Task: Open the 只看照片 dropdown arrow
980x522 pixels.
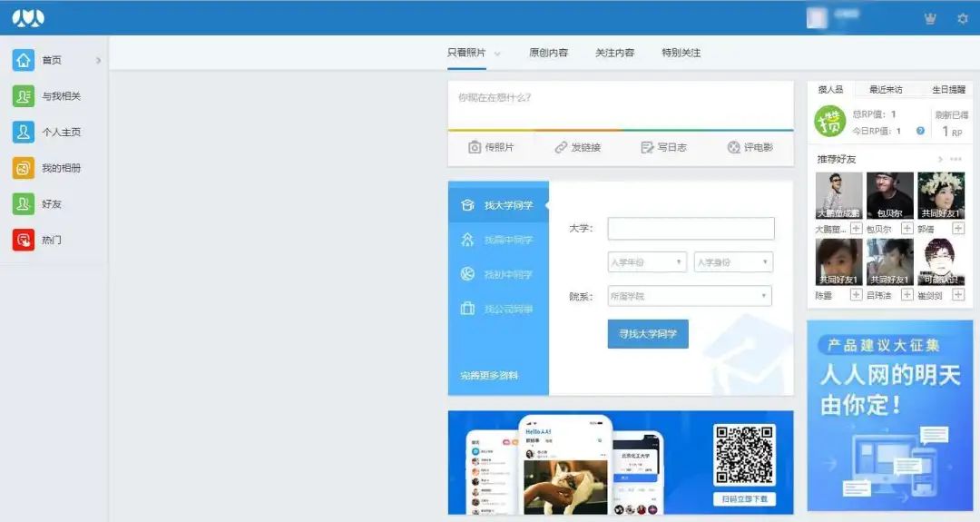Action: click(x=497, y=54)
